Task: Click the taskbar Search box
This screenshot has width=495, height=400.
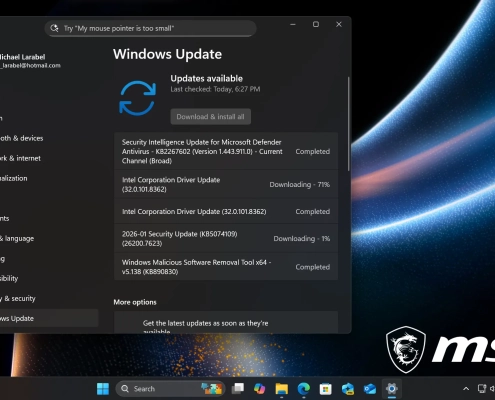Action: [x=170, y=389]
